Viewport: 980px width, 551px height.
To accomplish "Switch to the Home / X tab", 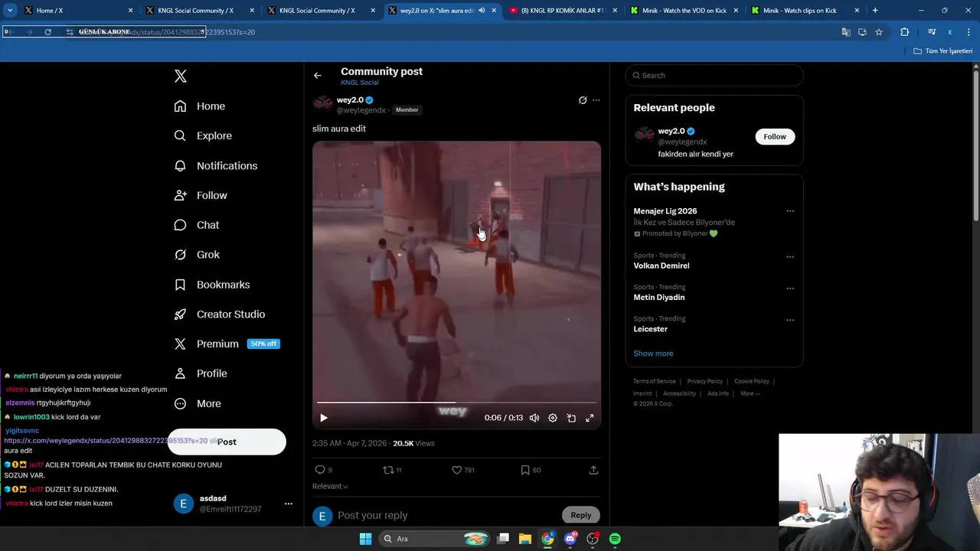I will (x=77, y=11).
